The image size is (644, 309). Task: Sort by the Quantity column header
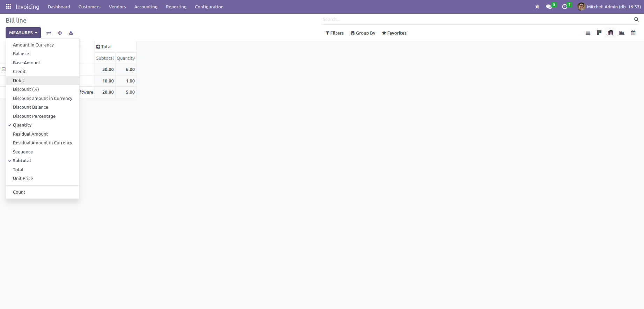coord(126,58)
